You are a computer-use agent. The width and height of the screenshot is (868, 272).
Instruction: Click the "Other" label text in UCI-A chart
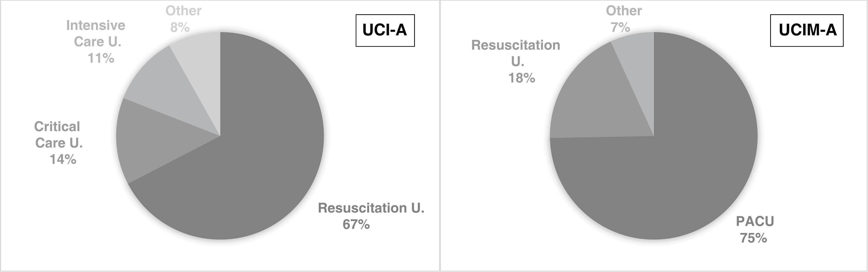point(183,11)
